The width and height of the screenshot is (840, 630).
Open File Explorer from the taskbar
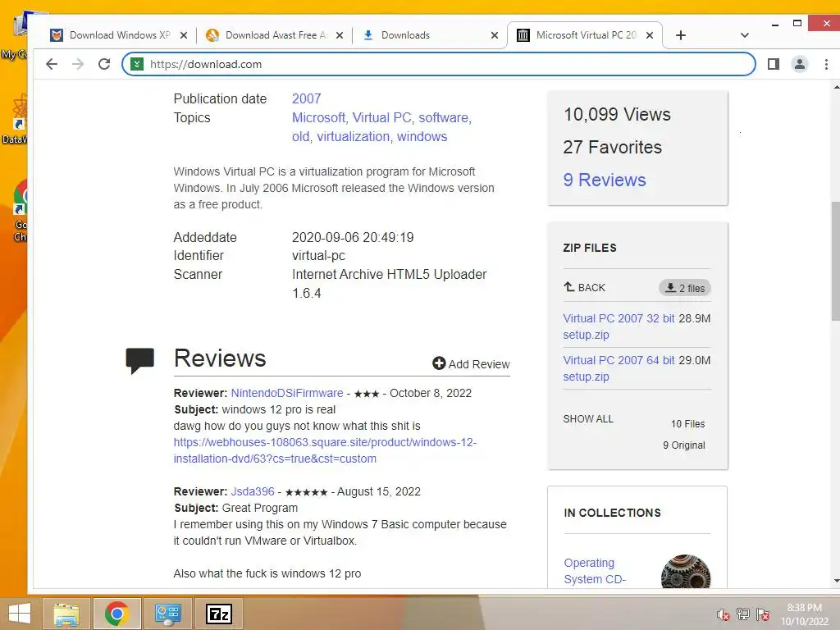tap(66, 614)
